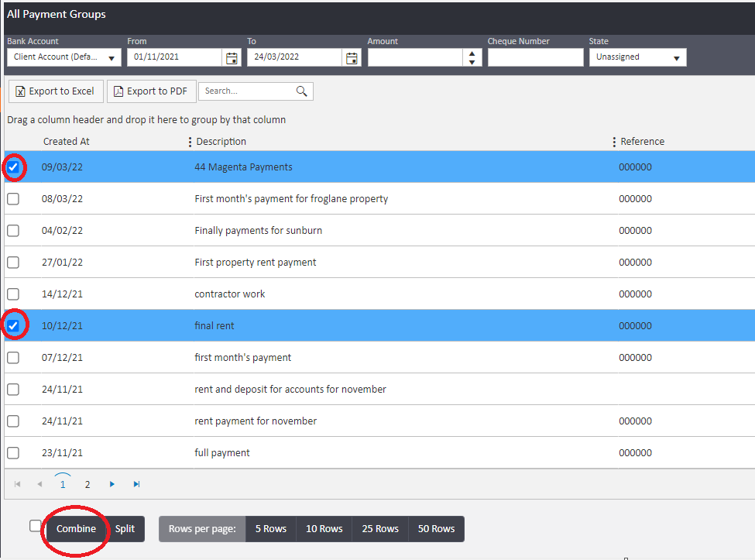755x560 pixels.
Task: Tick the contractor work row checkbox
Action: point(13,294)
